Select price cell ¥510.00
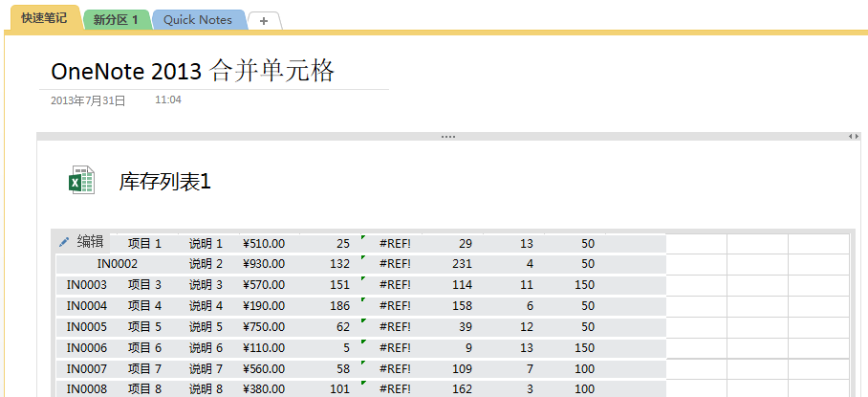Screen dimensions: 868x397 pos(264,244)
